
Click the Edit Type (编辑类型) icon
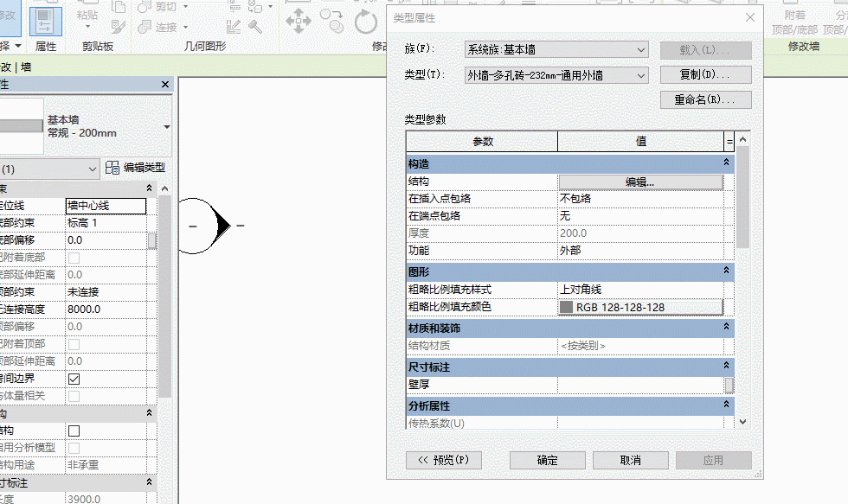click(x=112, y=168)
